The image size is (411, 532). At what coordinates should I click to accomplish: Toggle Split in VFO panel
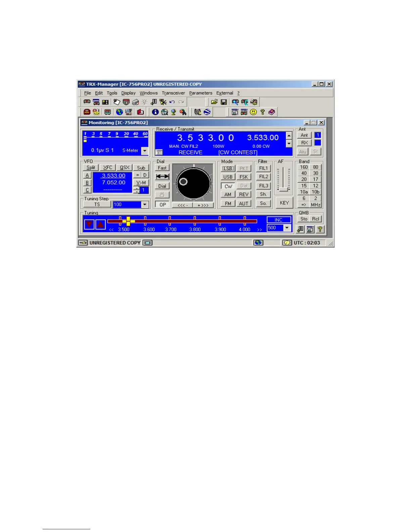click(x=91, y=168)
